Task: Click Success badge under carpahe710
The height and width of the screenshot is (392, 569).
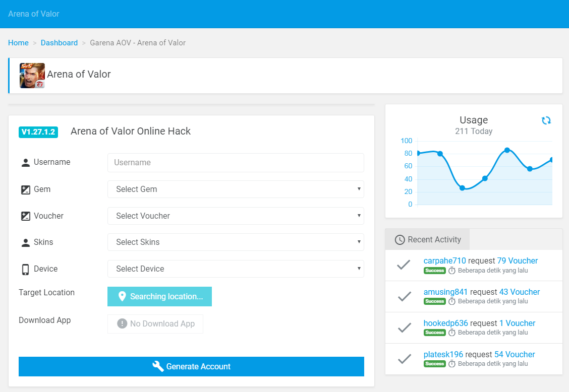Action: [434, 271]
